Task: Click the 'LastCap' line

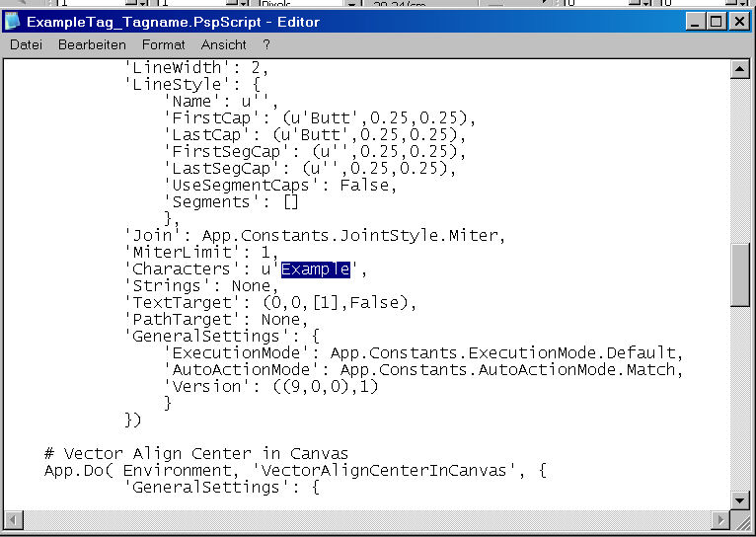Action: tap(315, 135)
